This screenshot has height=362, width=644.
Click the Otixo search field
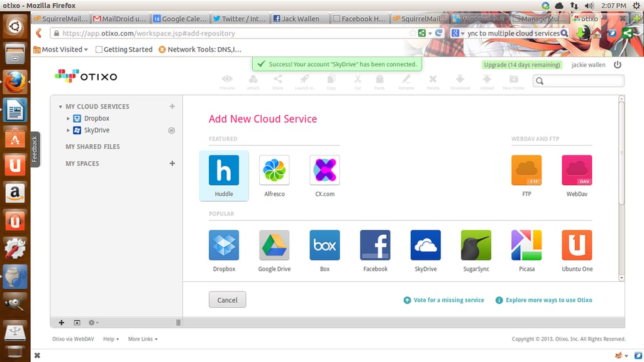click(x=579, y=81)
